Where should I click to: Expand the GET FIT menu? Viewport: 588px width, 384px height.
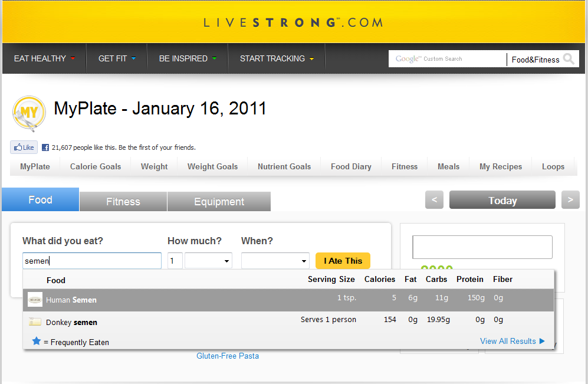tap(117, 58)
